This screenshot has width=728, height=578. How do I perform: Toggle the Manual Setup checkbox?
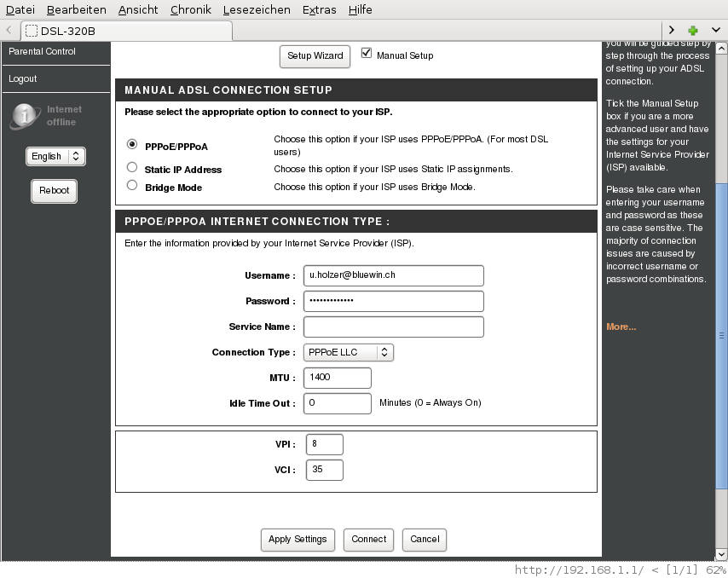coord(367,54)
